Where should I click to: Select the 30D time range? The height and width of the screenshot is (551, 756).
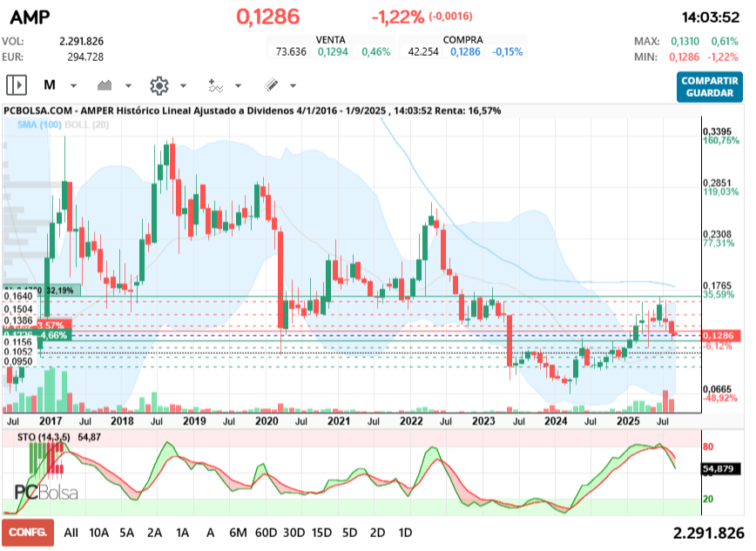point(294,533)
